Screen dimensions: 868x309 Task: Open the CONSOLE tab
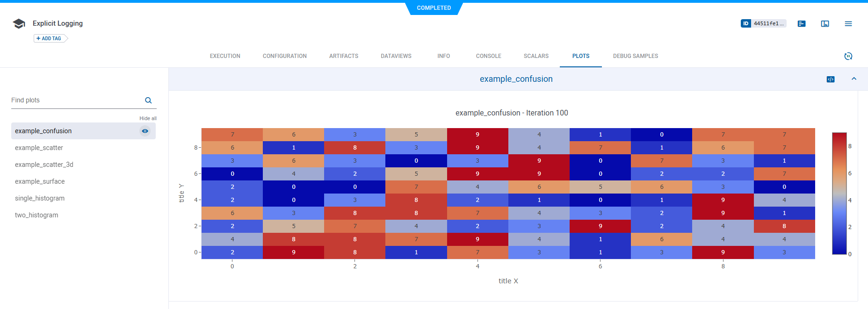coord(488,56)
